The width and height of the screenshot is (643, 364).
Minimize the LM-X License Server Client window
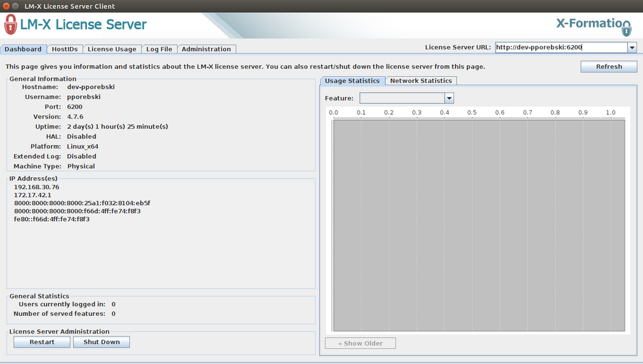pyautogui.click(x=16, y=6)
